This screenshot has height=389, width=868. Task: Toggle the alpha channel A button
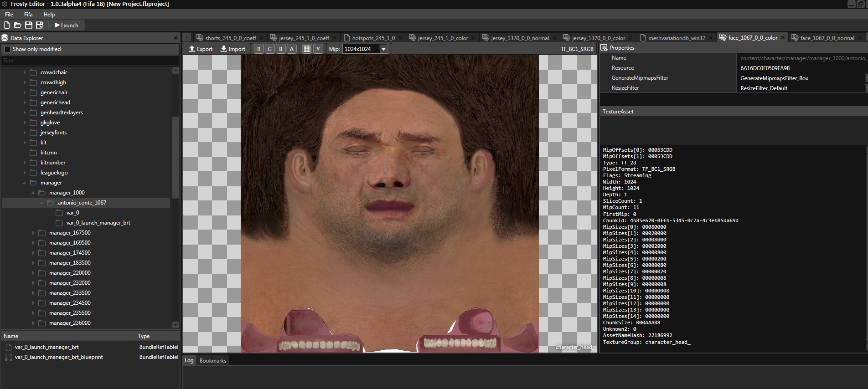point(292,49)
